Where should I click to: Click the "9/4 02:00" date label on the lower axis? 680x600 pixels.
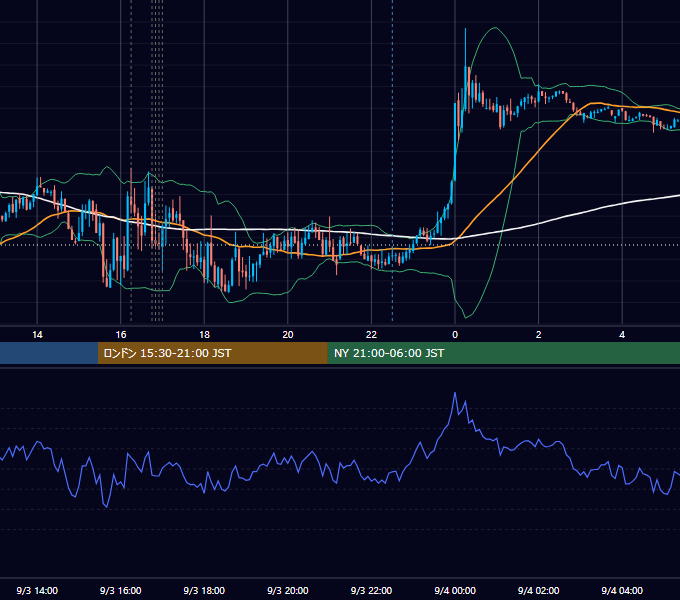point(539,591)
